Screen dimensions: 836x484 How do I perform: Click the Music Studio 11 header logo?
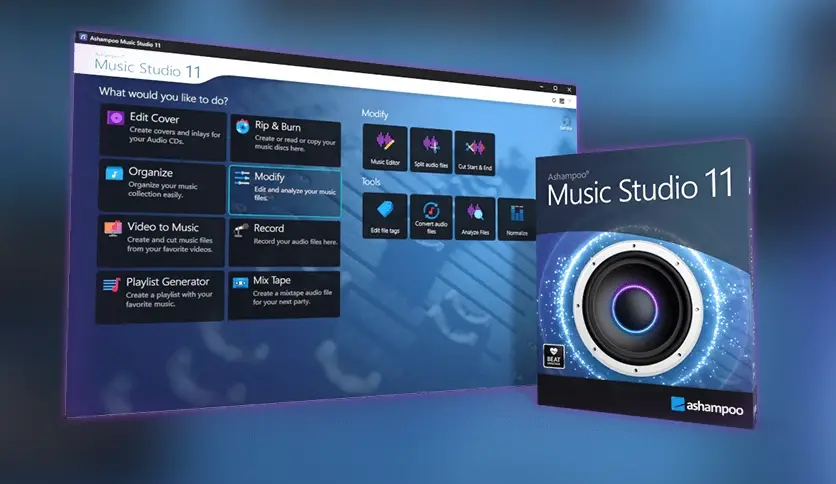(147, 66)
